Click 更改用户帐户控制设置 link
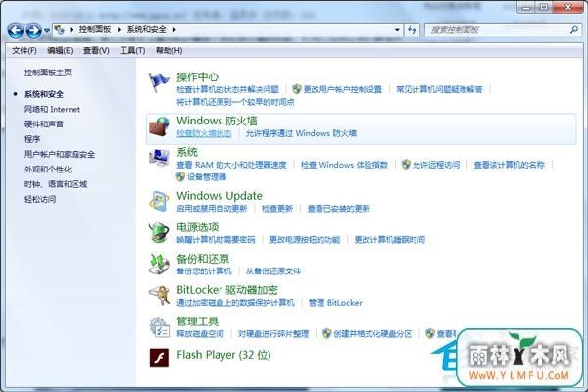Image resolution: width=588 pixels, height=392 pixels. click(x=342, y=89)
